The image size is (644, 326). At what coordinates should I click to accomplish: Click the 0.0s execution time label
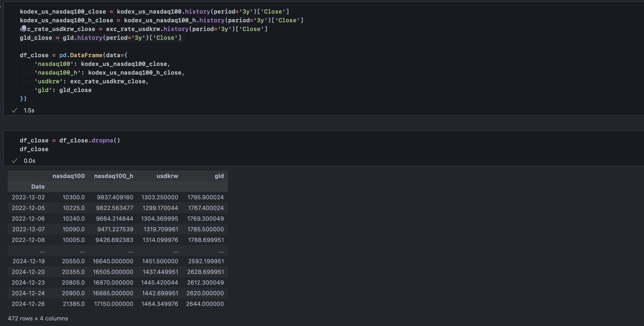(30, 161)
